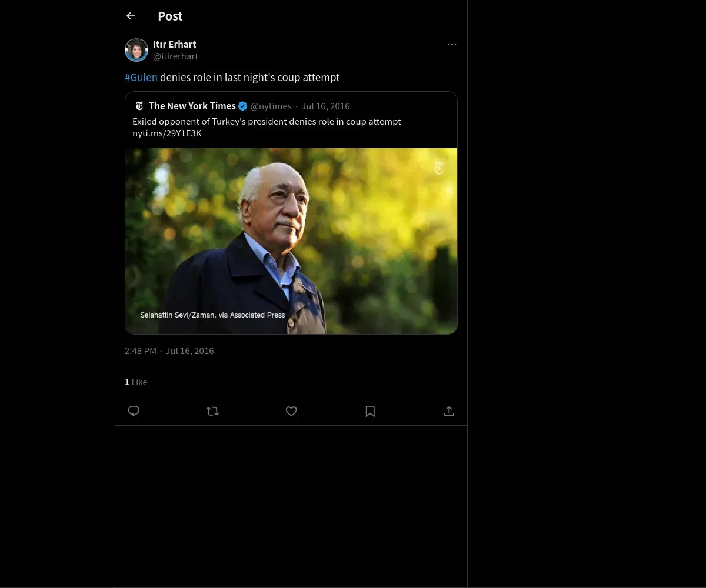Screen dimensions: 706x588
Task: Toggle the bookmark icon
Action: pos(370,411)
